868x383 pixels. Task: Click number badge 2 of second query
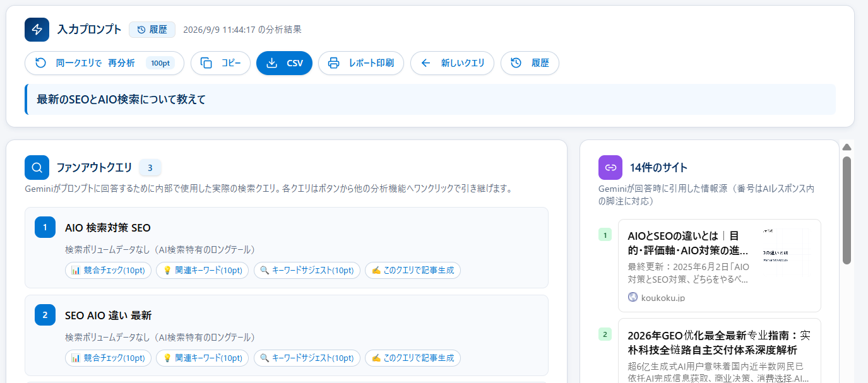pyautogui.click(x=45, y=315)
